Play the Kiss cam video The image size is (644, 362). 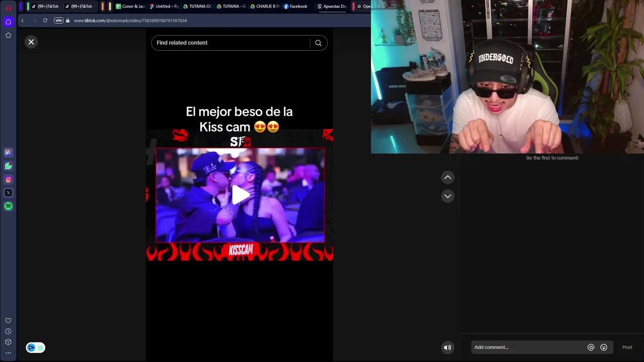click(240, 195)
